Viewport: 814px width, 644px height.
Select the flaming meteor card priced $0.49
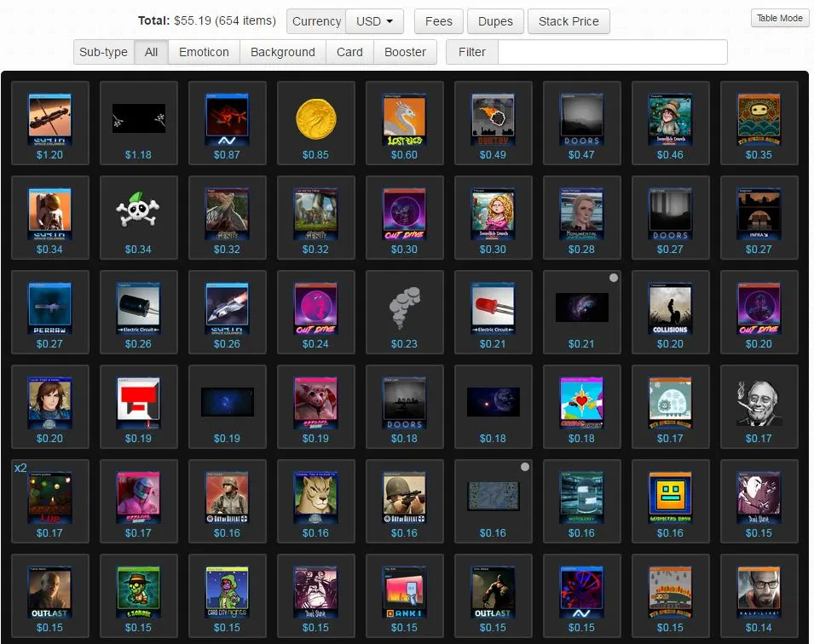(x=494, y=123)
